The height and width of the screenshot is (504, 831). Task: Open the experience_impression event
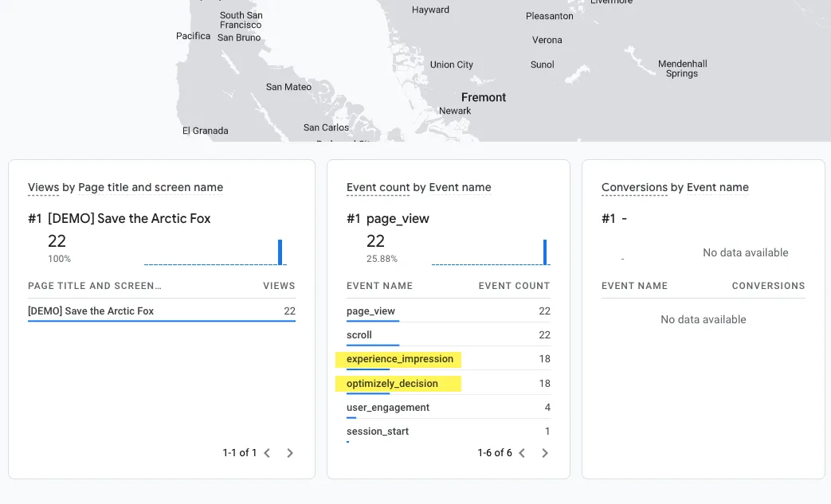[x=400, y=359]
